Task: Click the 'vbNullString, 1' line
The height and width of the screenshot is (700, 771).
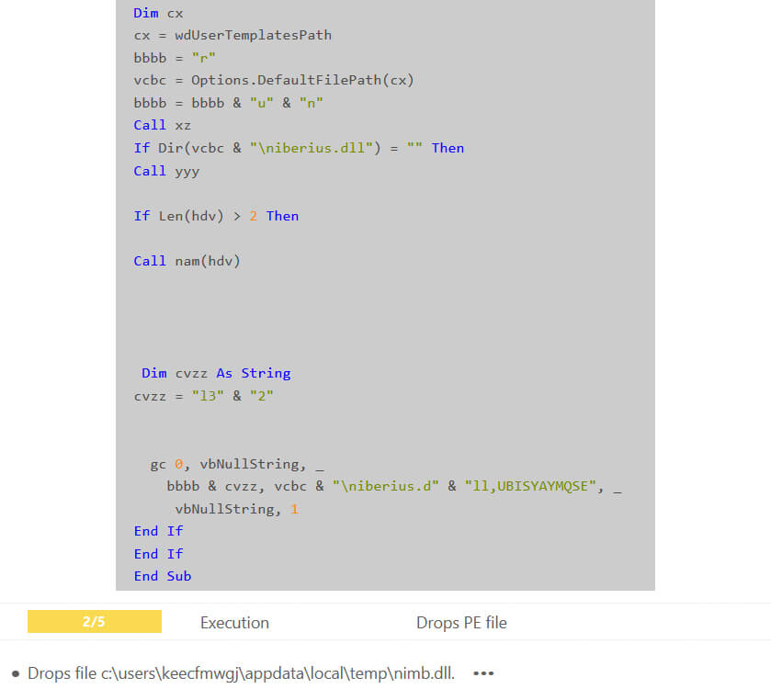Action: click(236, 509)
